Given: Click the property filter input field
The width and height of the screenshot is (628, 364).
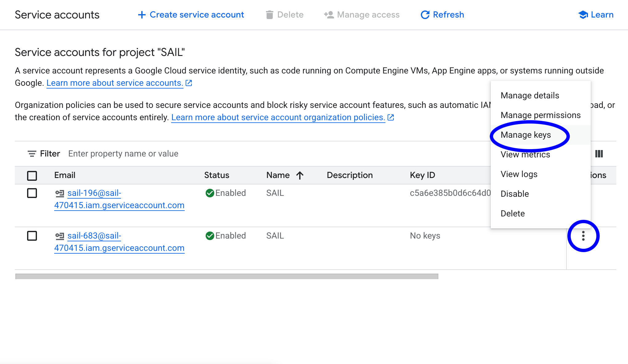Looking at the screenshot, I should 123,153.
